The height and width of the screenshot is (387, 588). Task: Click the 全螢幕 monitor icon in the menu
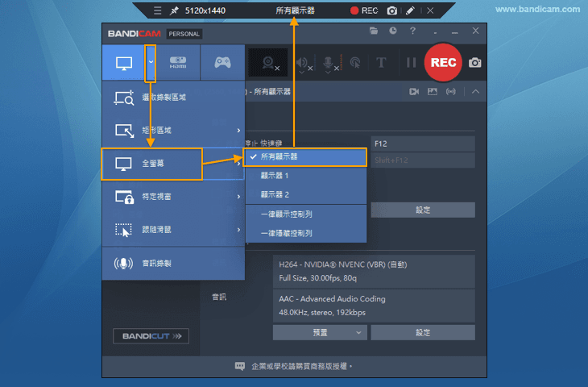tap(123, 164)
